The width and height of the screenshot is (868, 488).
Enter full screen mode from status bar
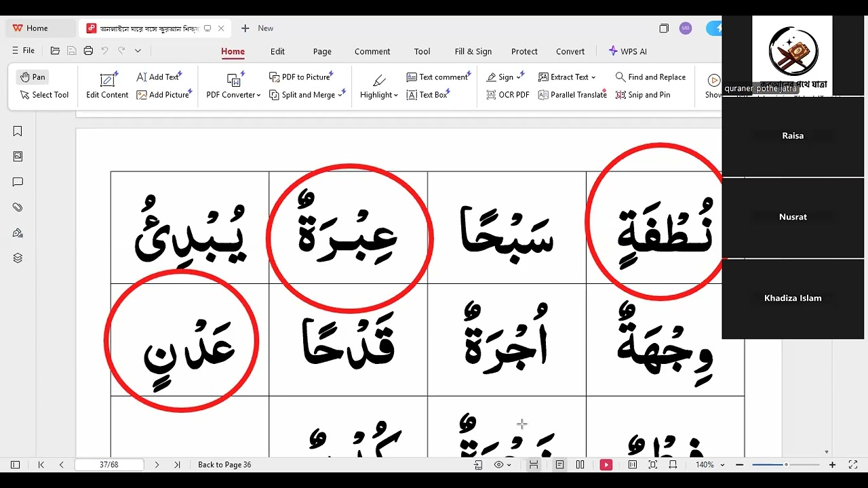[x=853, y=465]
